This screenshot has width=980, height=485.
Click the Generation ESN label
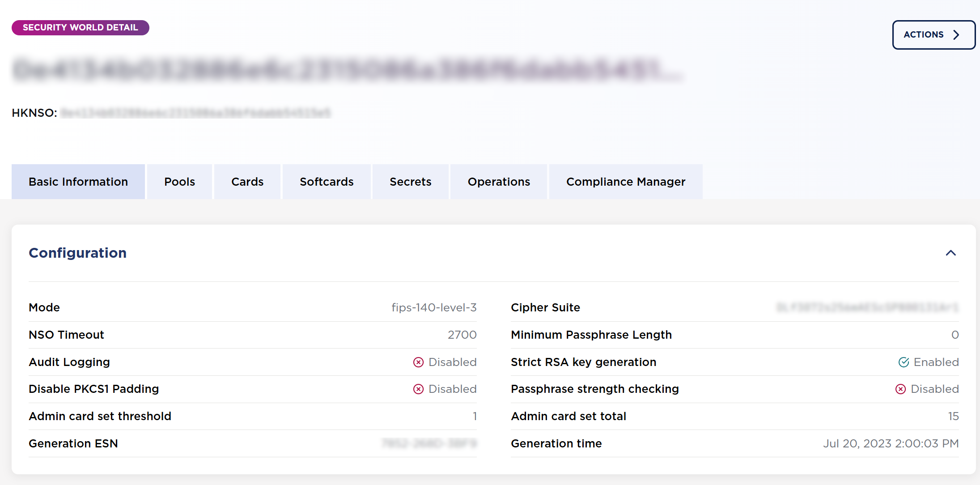[73, 443]
